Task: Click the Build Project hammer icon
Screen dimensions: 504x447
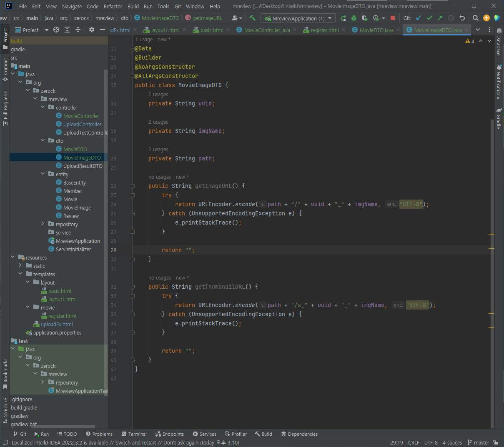Action: tap(252, 18)
